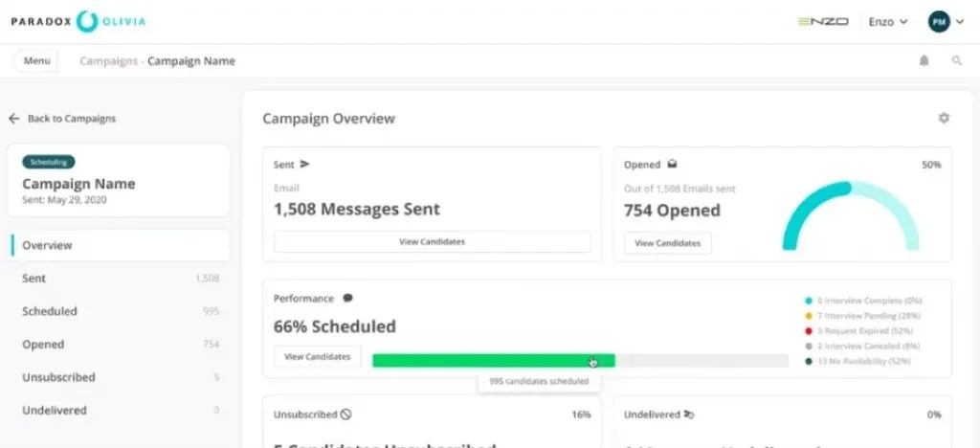Click 'Out of 1,508 Emails sent' text
Screen dimensions: 980x448
point(679,188)
